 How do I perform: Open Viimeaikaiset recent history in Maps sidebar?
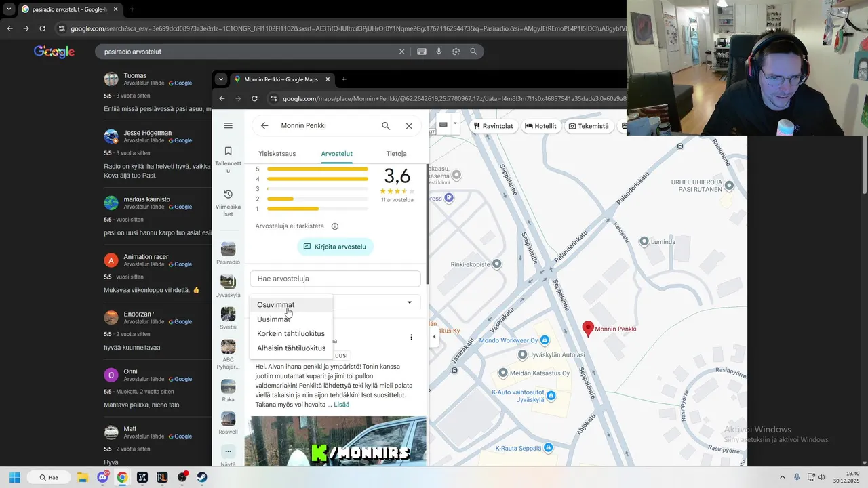coord(228,203)
